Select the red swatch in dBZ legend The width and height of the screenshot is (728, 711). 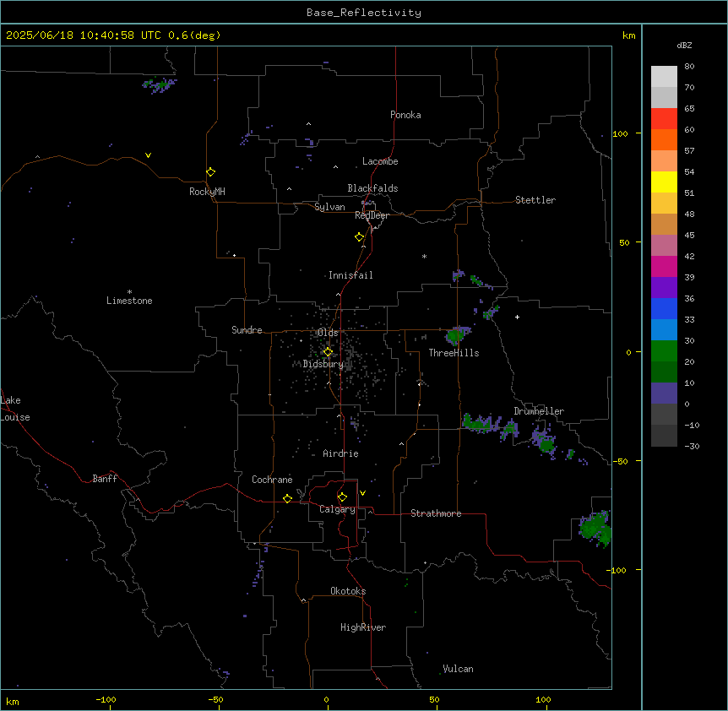[664, 118]
